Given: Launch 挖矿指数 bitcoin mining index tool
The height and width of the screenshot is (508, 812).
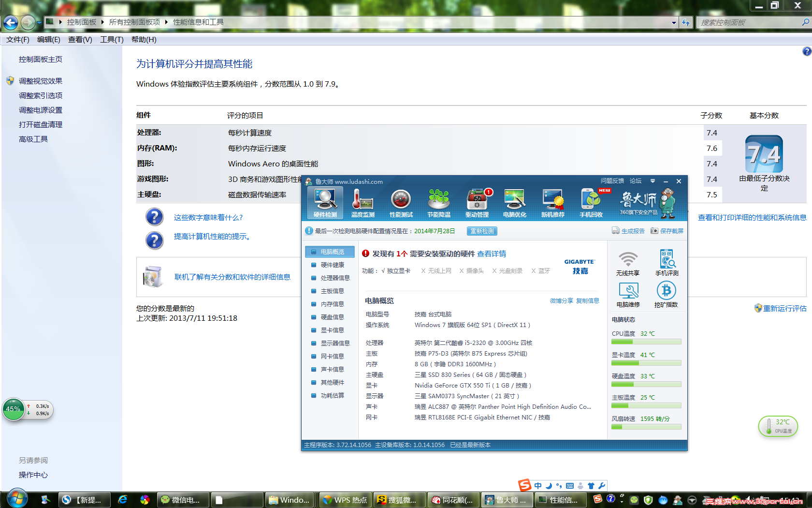Looking at the screenshot, I should click(667, 295).
